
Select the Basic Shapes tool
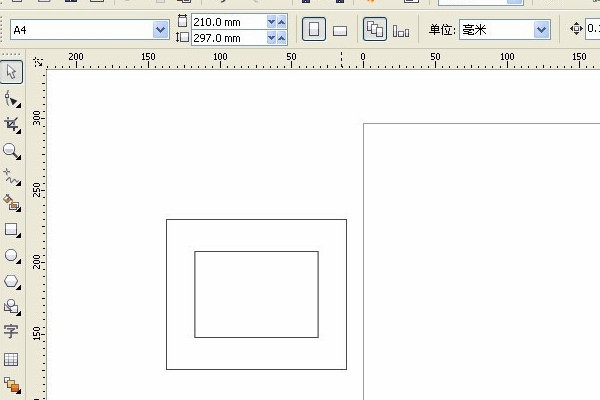click(x=12, y=307)
